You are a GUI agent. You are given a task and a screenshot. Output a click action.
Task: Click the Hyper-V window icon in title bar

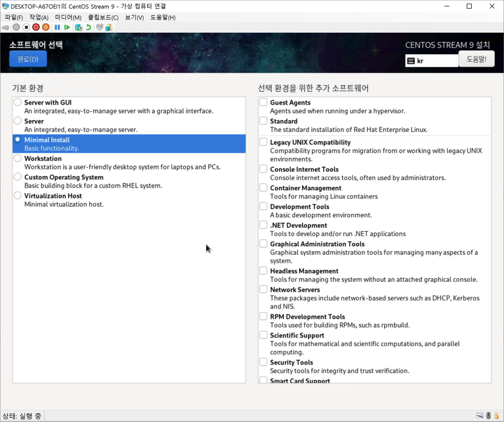5,6
